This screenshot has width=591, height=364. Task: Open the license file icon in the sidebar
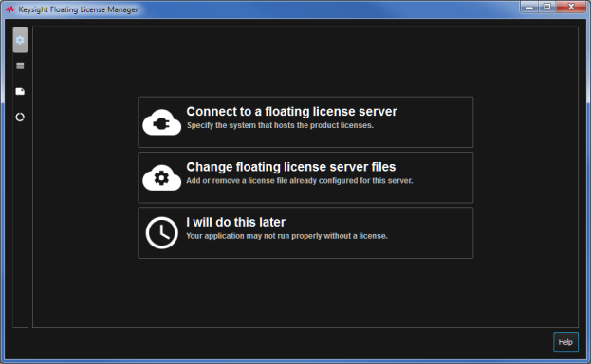[x=20, y=91]
